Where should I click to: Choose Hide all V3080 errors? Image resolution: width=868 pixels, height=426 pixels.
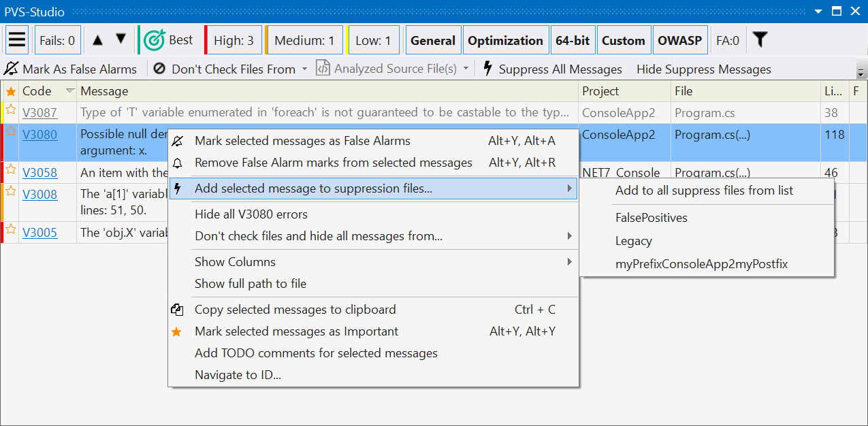tap(251, 214)
